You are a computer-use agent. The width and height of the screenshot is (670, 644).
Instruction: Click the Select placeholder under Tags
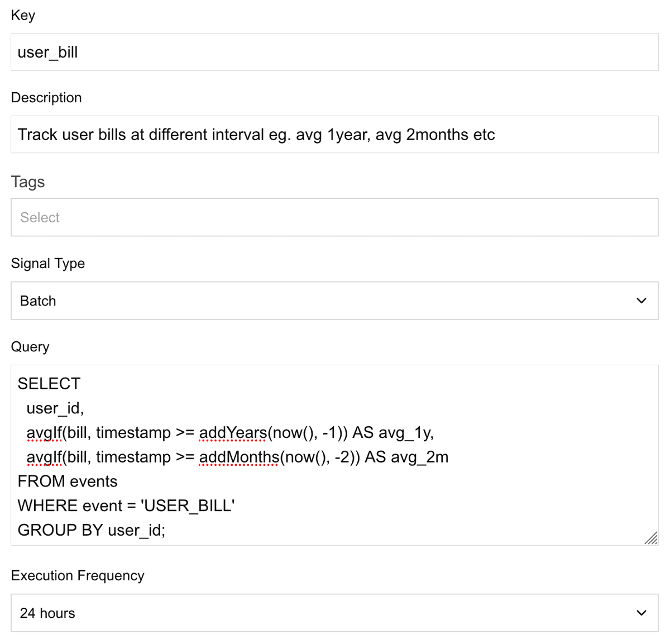tap(39, 217)
